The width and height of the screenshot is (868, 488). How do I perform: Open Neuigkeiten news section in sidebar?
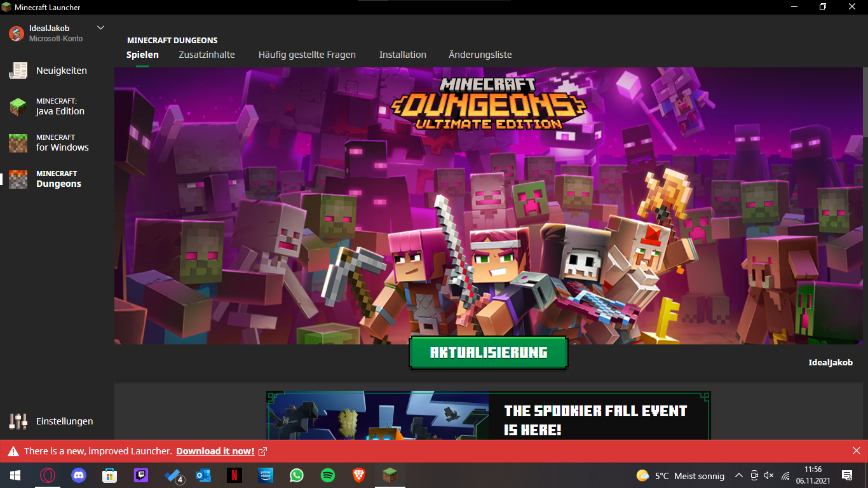(x=61, y=71)
